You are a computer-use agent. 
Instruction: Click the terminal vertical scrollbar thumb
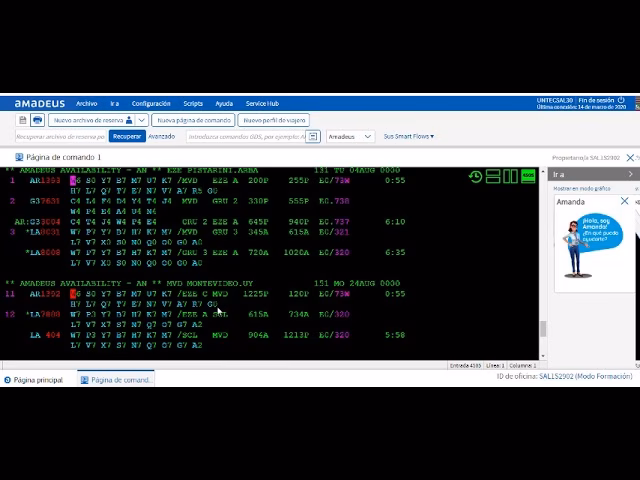pos(543,329)
